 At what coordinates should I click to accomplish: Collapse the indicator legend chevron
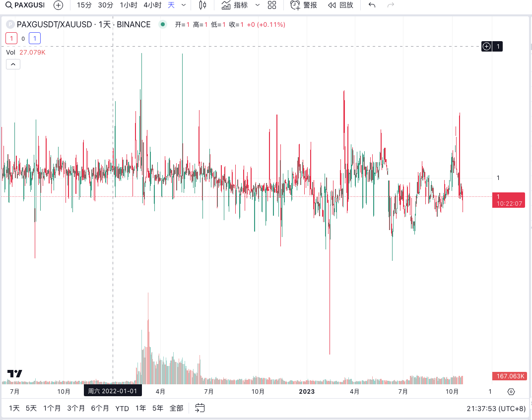click(x=13, y=64)
